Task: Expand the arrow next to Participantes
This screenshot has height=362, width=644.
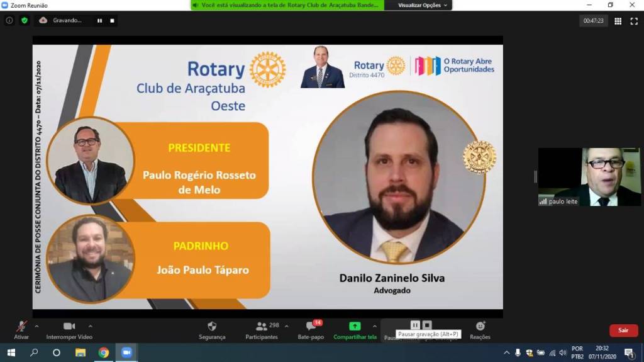Action: click(x=287, y=326)
